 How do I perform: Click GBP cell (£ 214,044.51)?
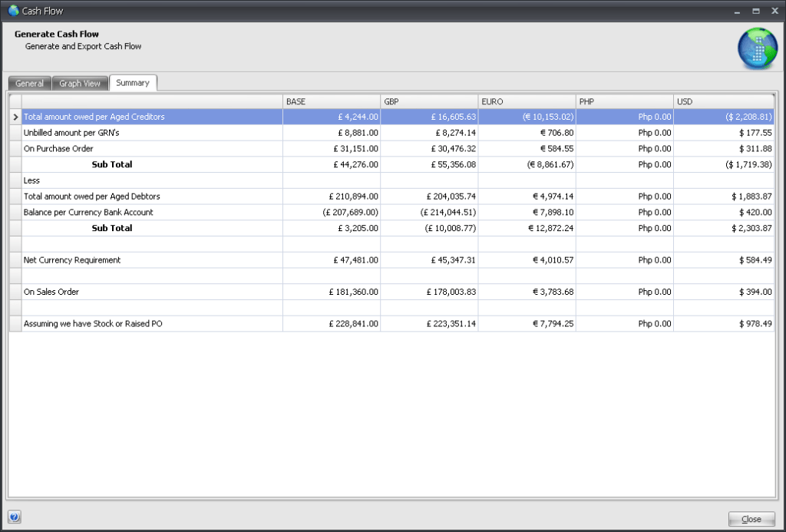click(x=429, y=213)
